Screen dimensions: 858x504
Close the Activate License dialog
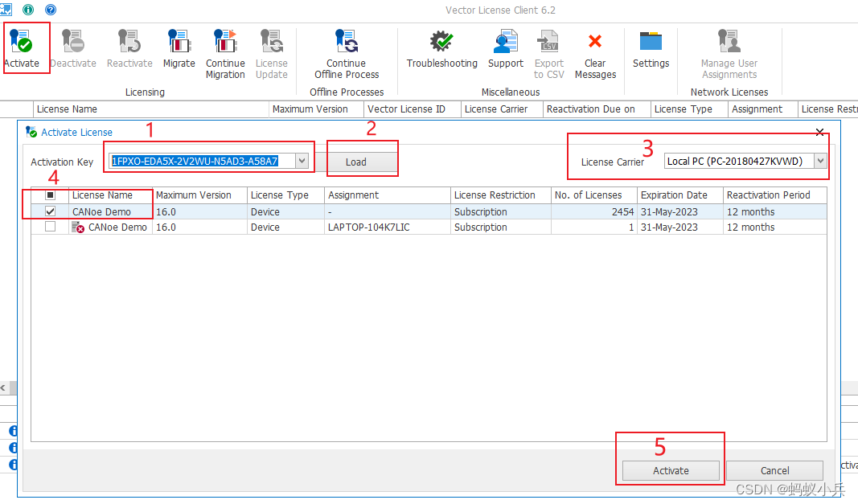pos(819,132)
